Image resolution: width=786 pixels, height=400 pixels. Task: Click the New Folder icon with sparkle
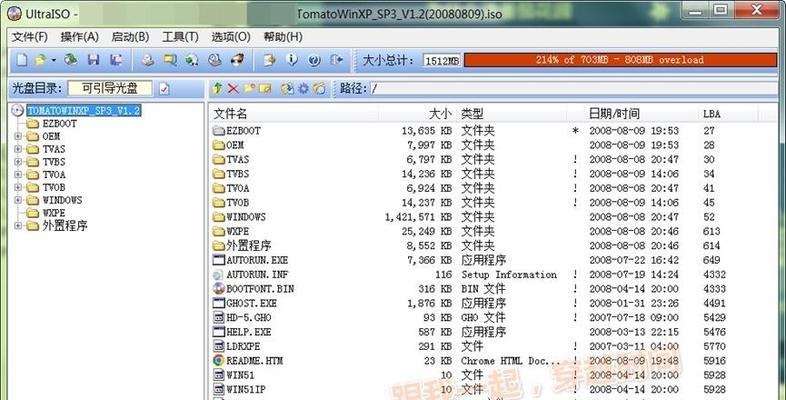250,89
